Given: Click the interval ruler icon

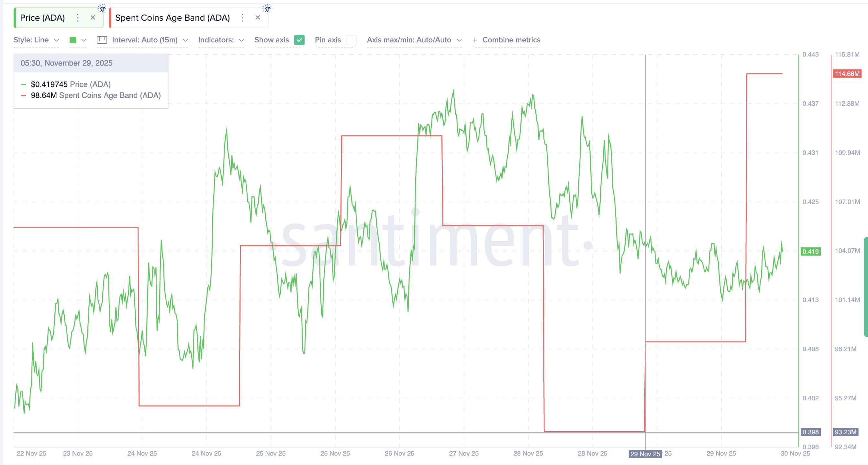Looking at the screenshot, I should (102, 40).
